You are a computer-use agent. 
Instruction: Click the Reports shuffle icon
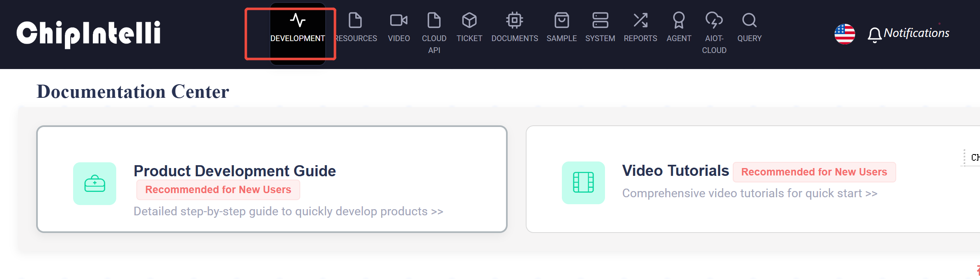640,20
